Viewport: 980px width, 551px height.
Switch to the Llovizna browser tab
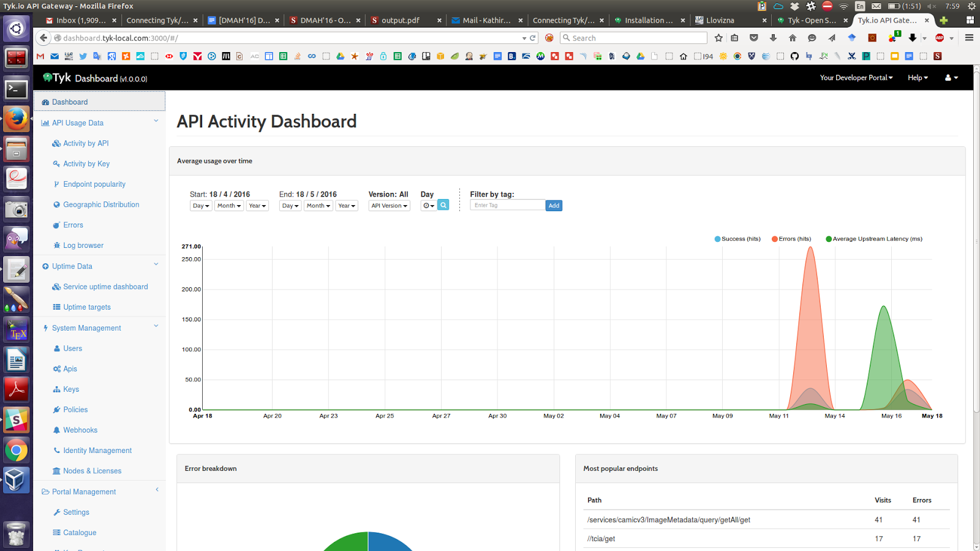click(x=730, y=20)
